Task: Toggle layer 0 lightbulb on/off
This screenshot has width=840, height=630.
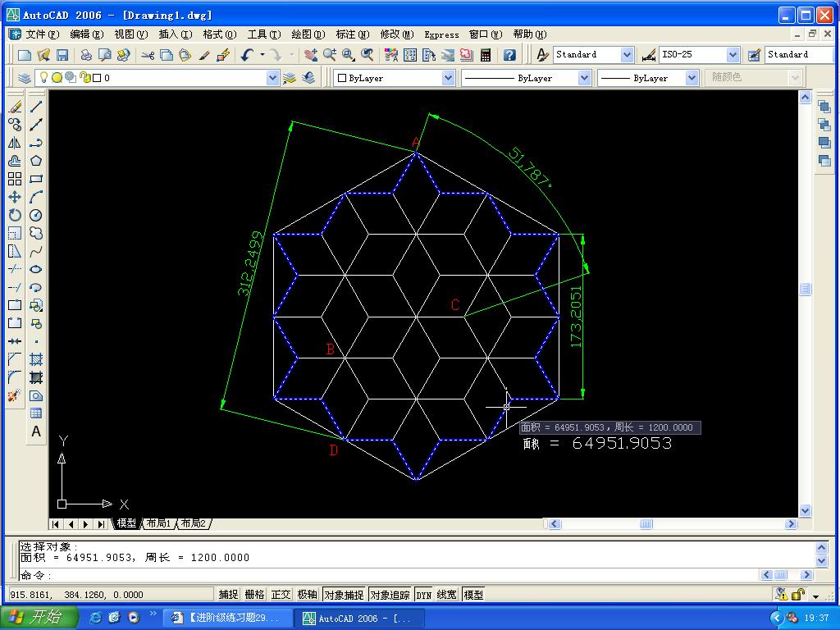Action: 44,78
